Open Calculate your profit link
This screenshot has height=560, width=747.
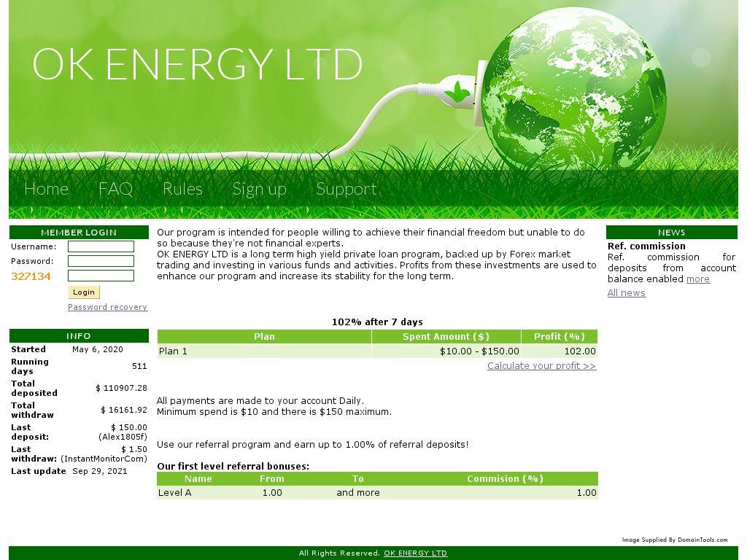click(542, 366)
